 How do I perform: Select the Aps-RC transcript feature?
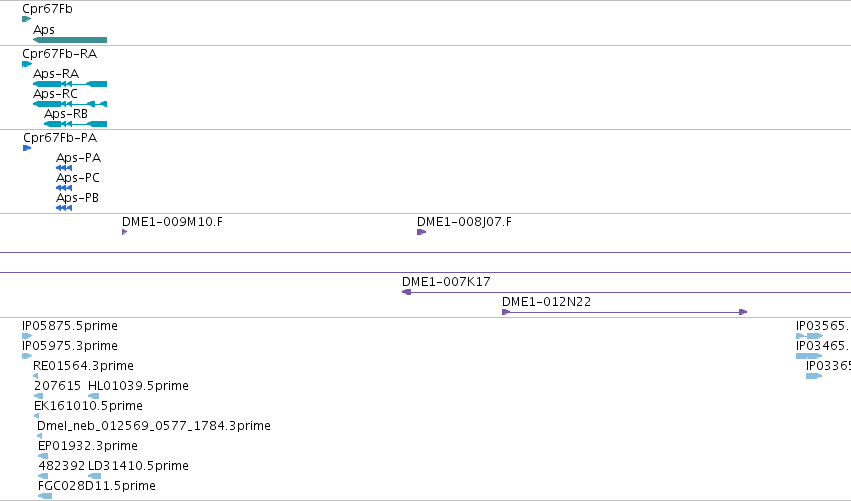tap(70, 104)
